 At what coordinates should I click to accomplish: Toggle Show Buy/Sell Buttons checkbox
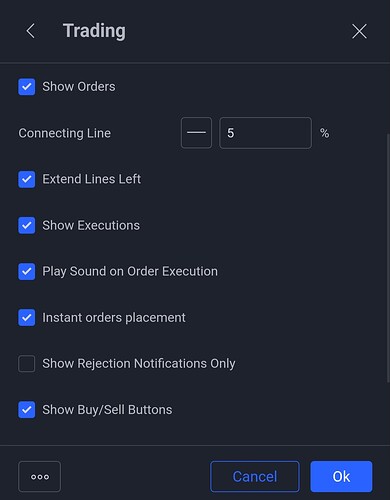(x=27, y=410)
